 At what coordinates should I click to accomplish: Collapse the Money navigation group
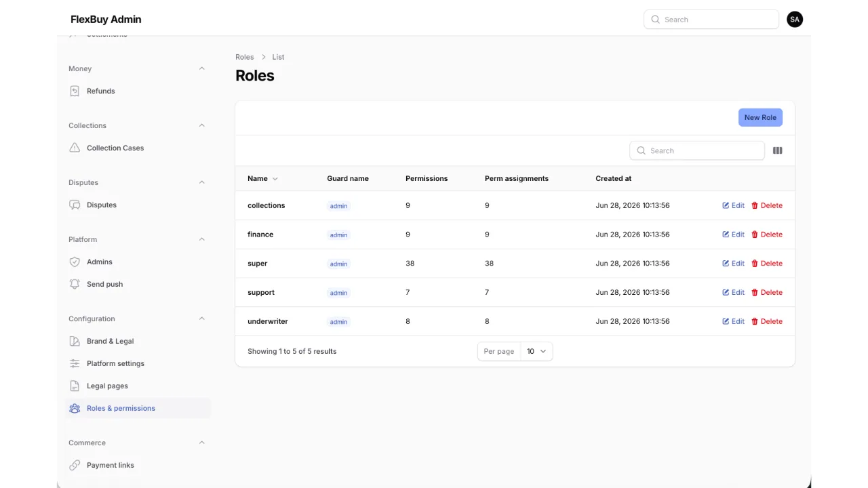[x=201, y=68]
